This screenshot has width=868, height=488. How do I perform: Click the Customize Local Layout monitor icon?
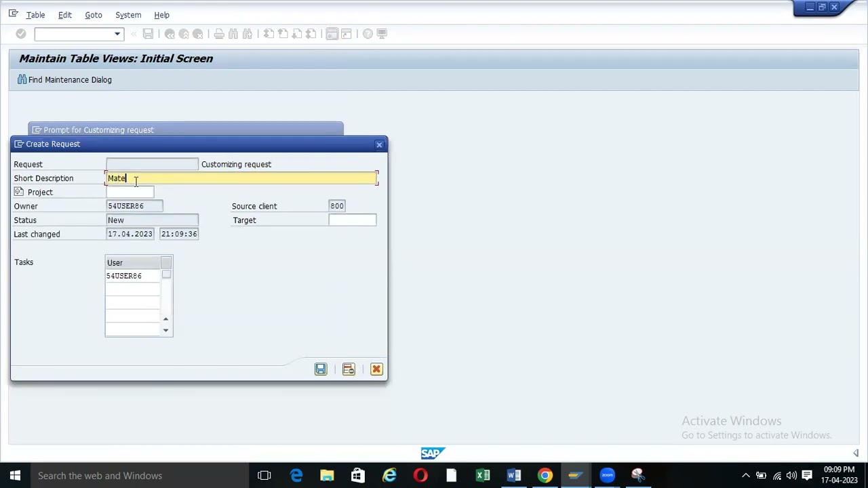[x=382, y=34]
